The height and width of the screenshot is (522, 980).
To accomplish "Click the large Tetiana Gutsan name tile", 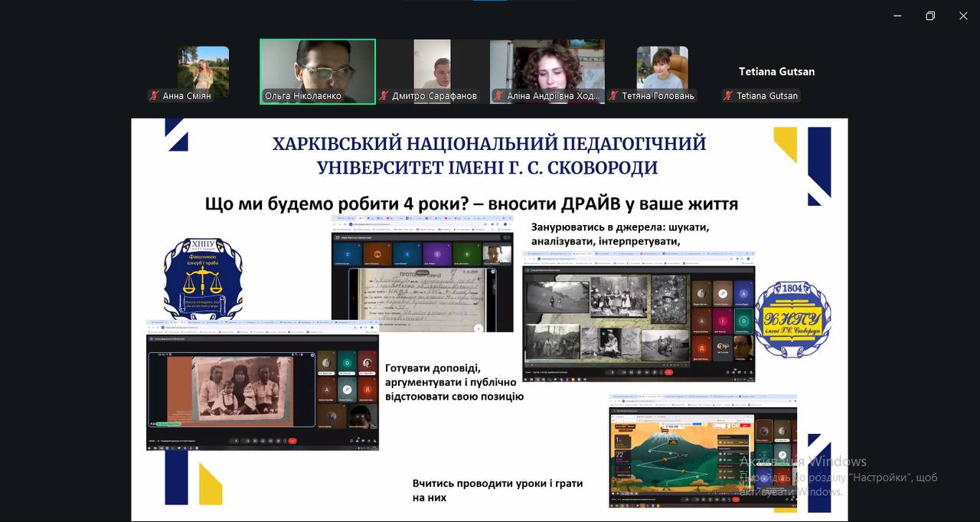I will pos(776,71).
